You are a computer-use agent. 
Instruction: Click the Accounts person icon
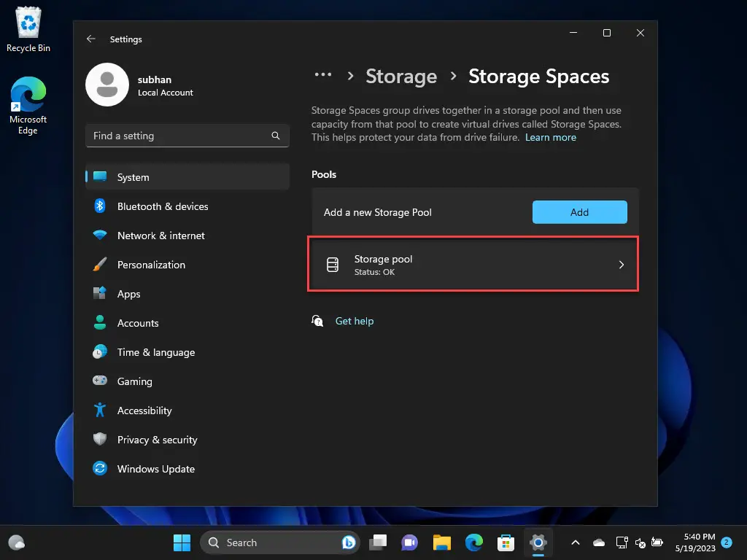pos(99,322)
